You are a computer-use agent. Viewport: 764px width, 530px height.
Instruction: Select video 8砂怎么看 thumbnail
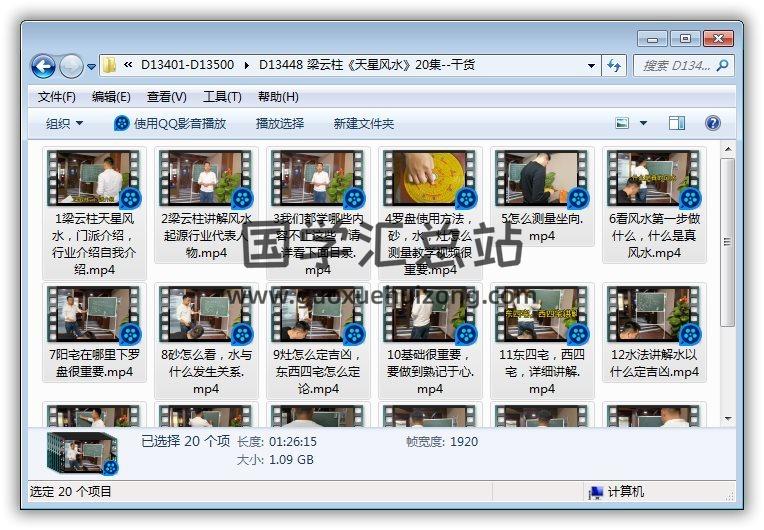(206, 314)
